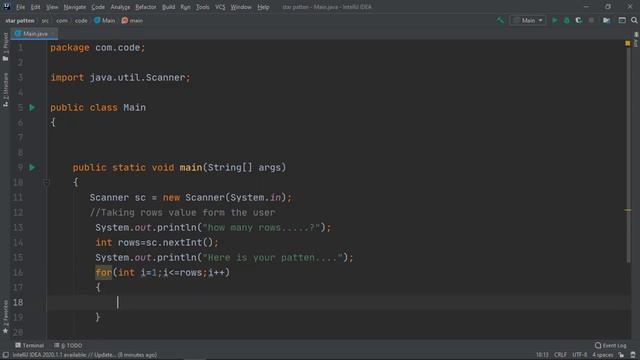The width and height of the screenshot is (640, 360).
Task: Click line number 18 in the gutter
Action: (x=18, y=302)
